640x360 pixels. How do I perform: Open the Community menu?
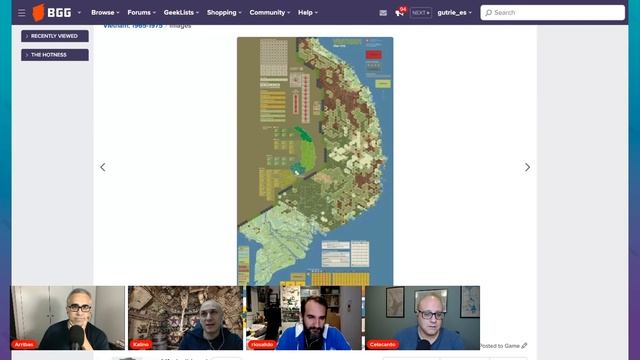[270, 13]
